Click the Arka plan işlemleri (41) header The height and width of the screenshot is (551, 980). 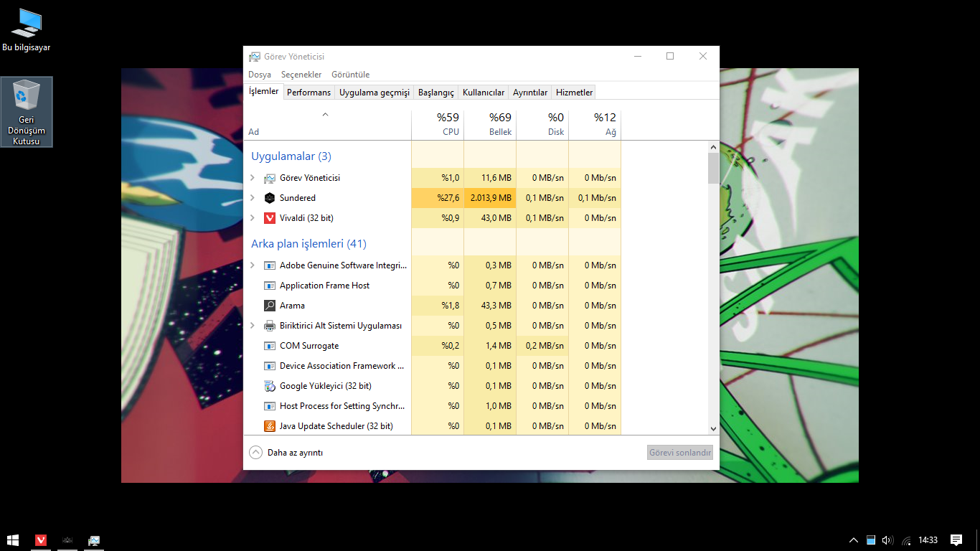(308, 244)
